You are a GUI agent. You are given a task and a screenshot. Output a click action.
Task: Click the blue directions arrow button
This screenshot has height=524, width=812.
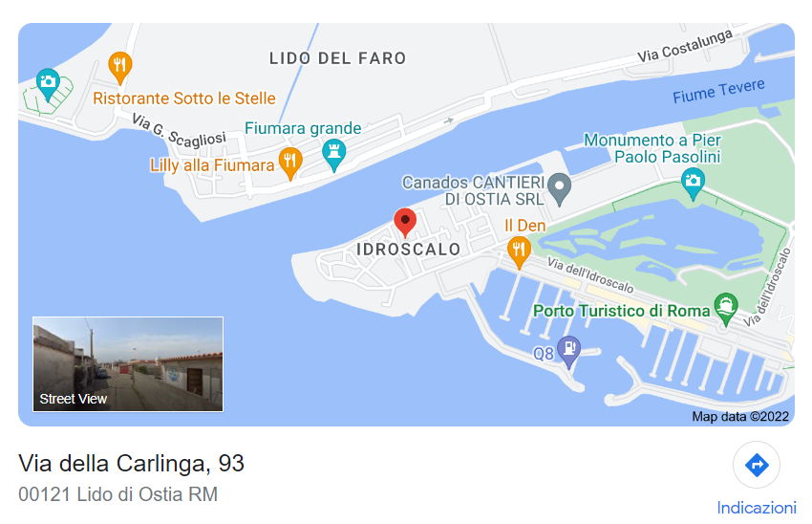pos(757,465)
